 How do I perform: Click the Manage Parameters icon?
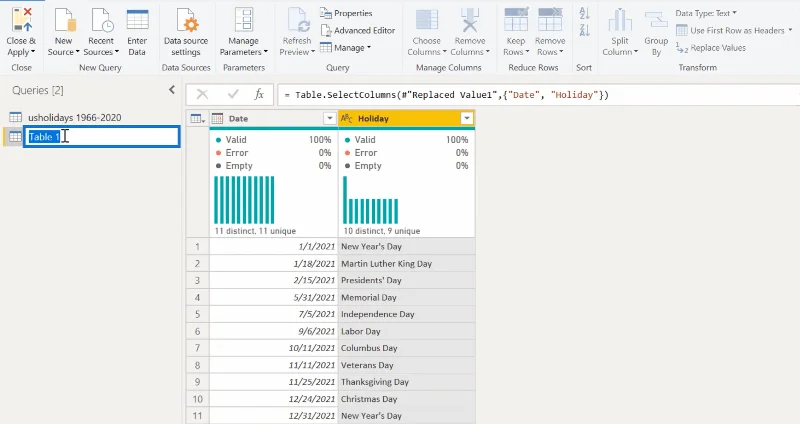pyautogui.click(x=243, y=19)
